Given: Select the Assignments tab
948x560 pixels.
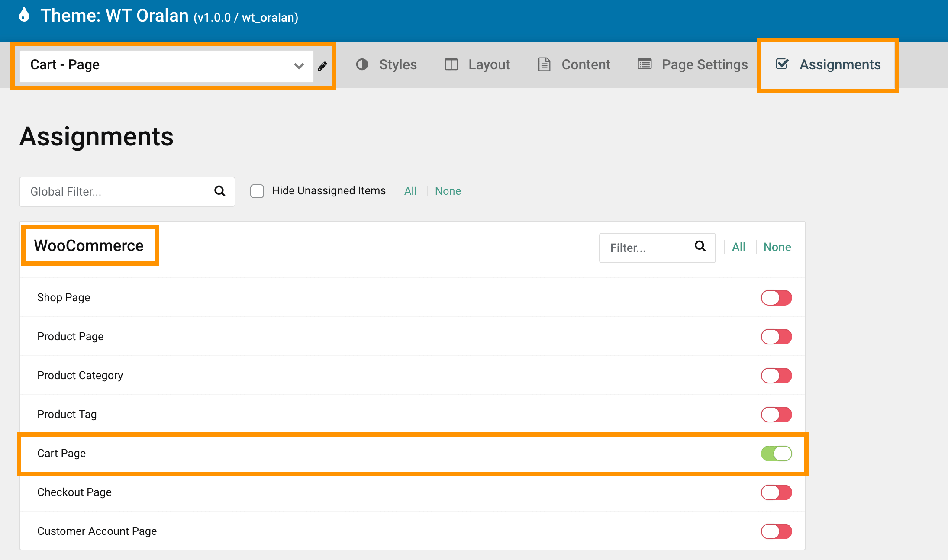Looking at the screenshot, I should [828, 64].
